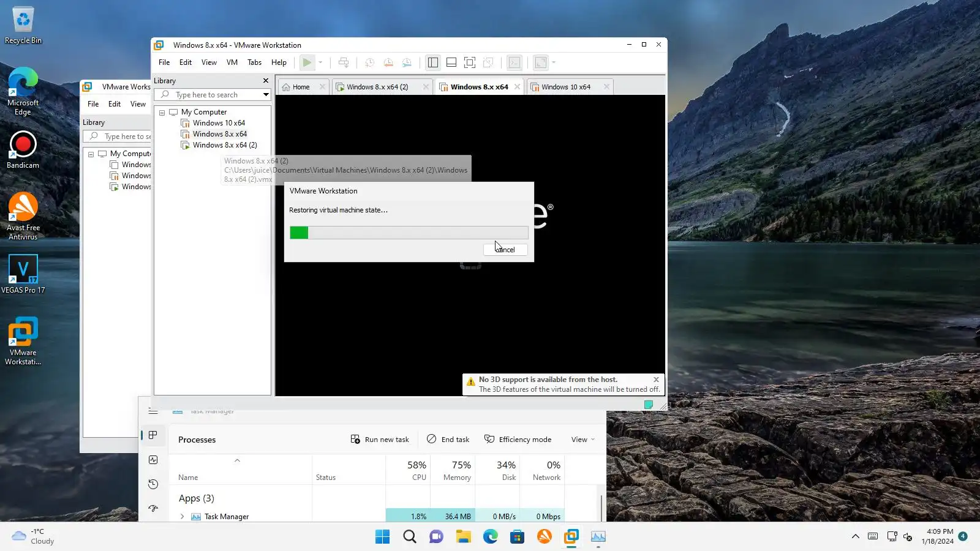Open the View dropdown in Task Manager

click(x=583, y=440)
